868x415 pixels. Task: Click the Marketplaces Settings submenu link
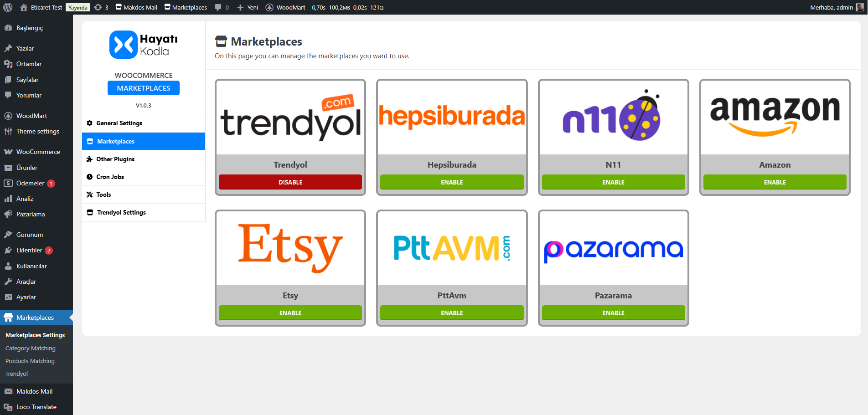click(35, 335)
